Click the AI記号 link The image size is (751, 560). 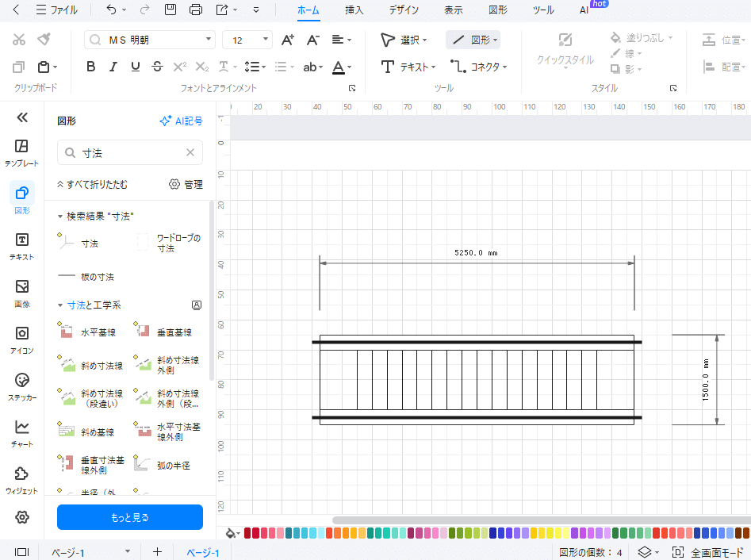(x=181, y=121)
